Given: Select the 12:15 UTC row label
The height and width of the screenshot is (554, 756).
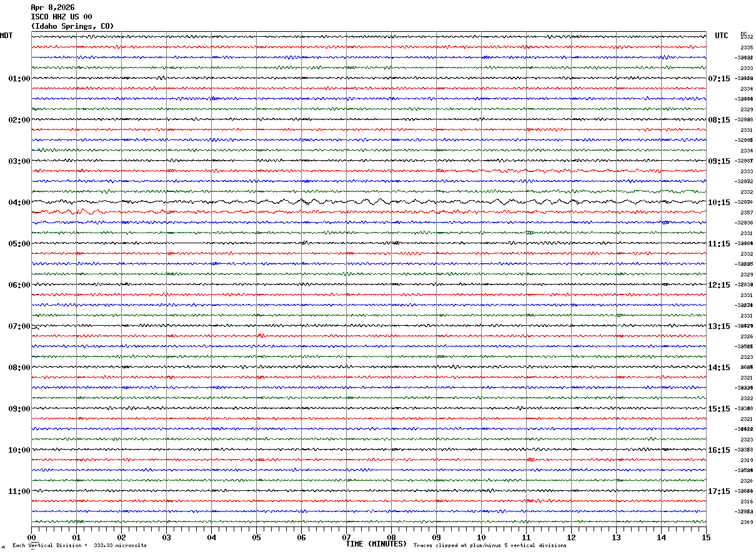Looking at the screenshot, I should [719, 285].
